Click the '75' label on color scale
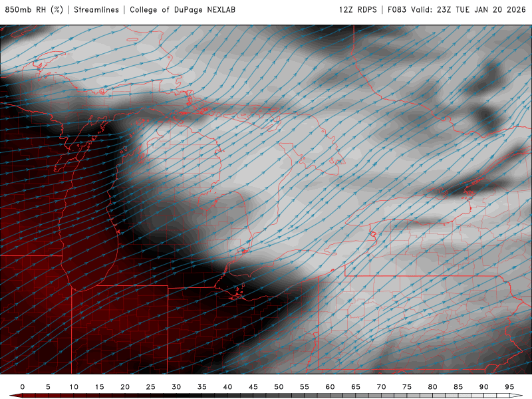 (x=407, y=387)
